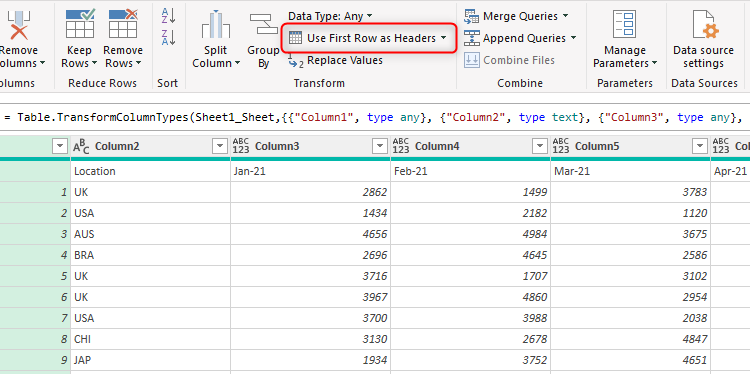Screen dimensions: 750x374
Task: Click the Jan-21 cell
Action: coord(310,171)
